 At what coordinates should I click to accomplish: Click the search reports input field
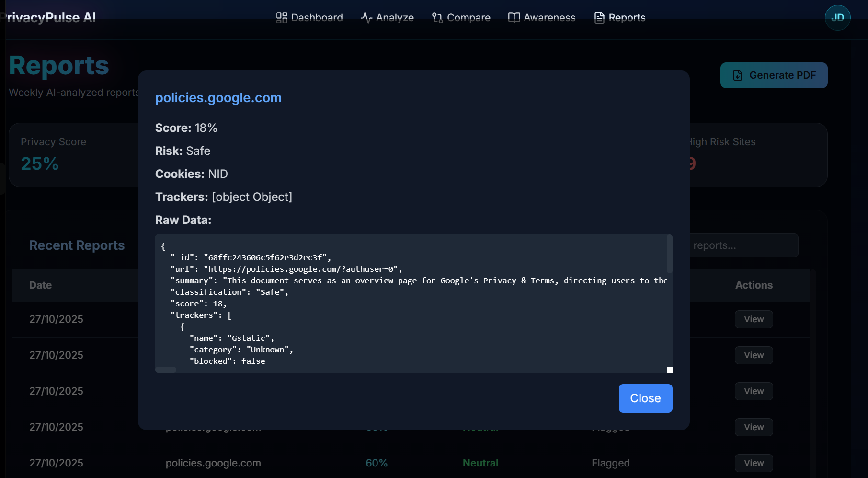tap(744, 245)
